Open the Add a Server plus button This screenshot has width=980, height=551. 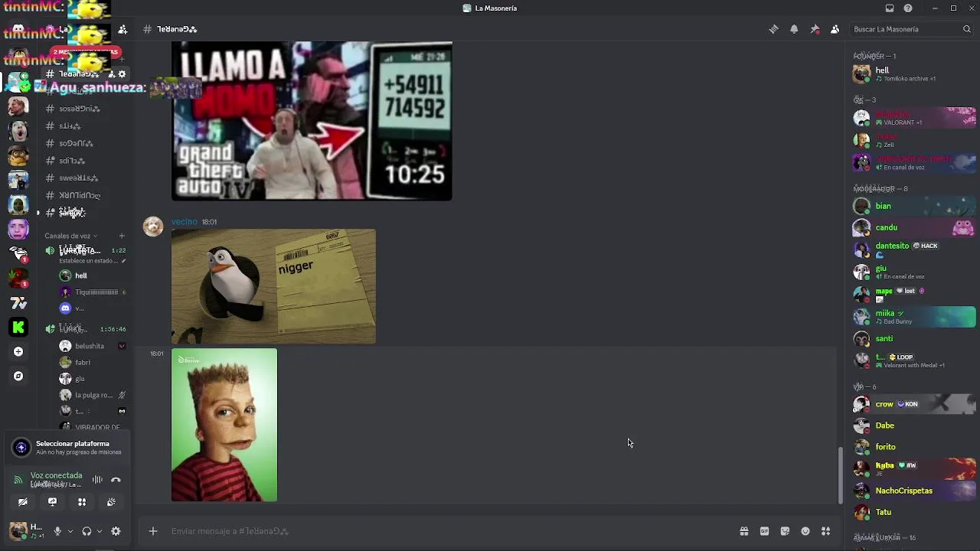(x=18, y=351)
